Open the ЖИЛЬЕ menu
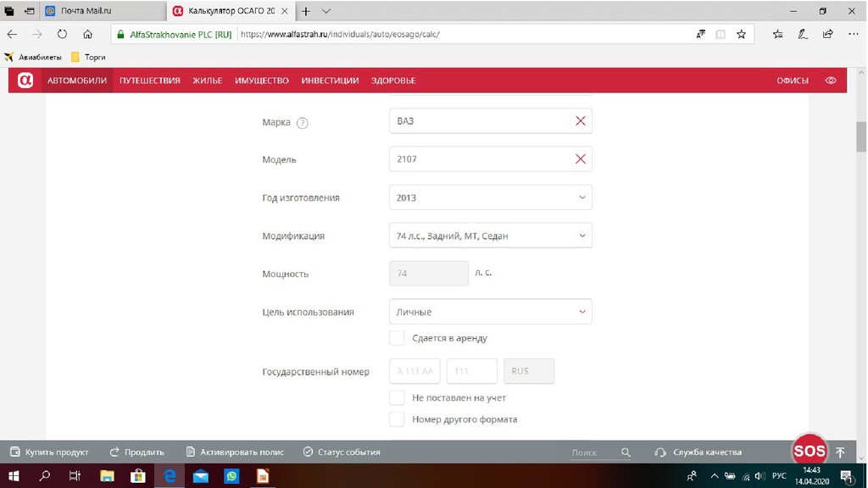The width and height of the screenshot is (868, 488). 208,80
